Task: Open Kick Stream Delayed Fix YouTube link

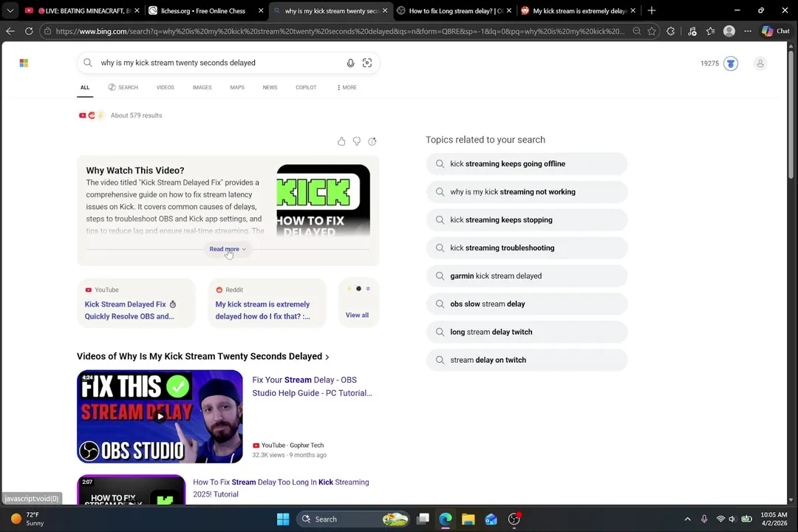Action: 131,310
